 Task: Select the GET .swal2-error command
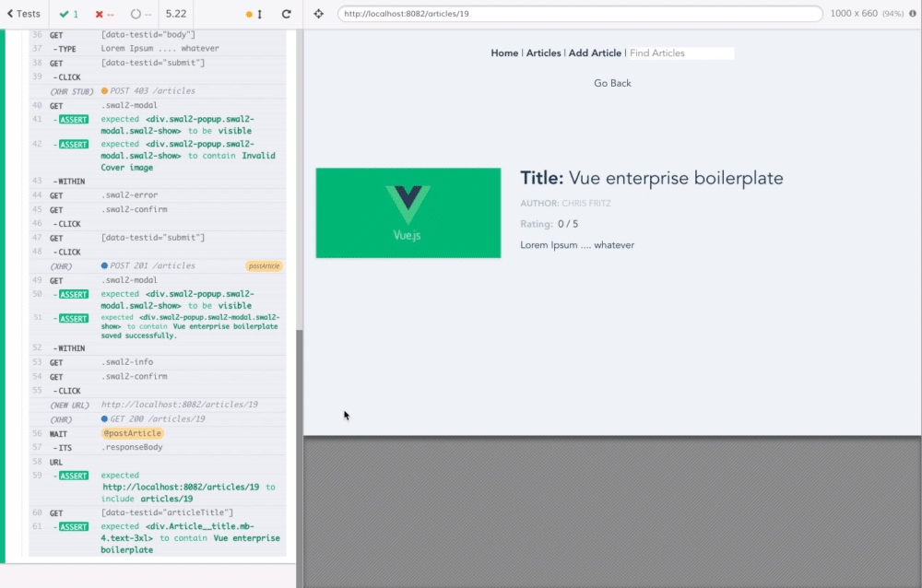(158, 195)
